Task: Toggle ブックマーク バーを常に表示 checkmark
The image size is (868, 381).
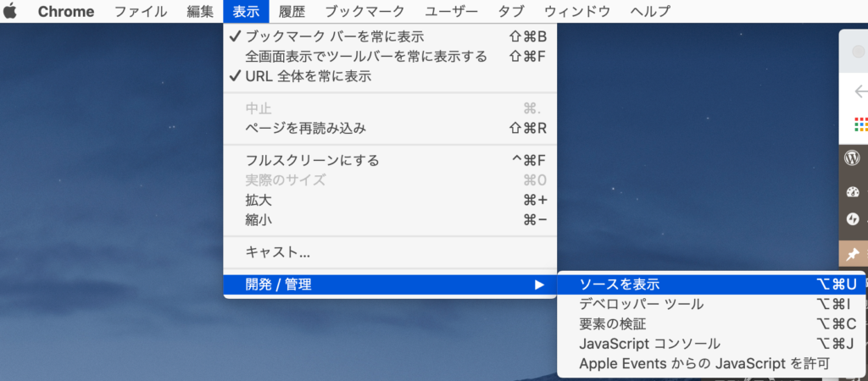Action: pos(334,36)
